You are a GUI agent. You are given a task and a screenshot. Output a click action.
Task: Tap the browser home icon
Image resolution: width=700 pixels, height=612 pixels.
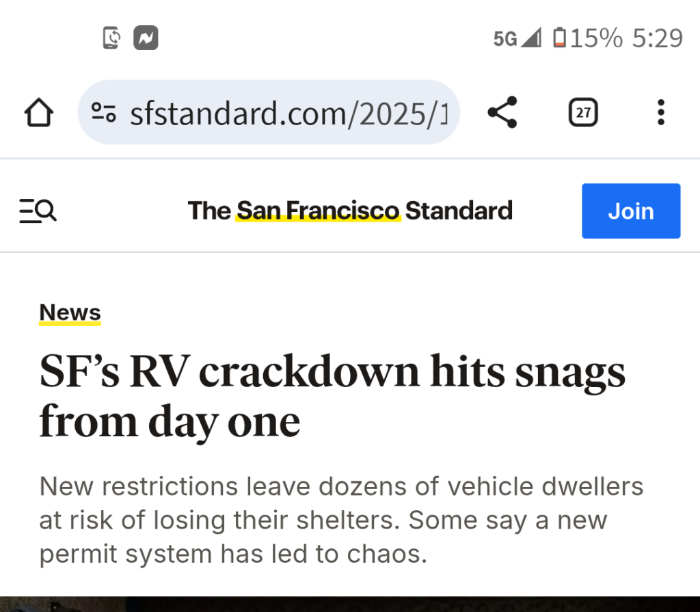point(39,113)
